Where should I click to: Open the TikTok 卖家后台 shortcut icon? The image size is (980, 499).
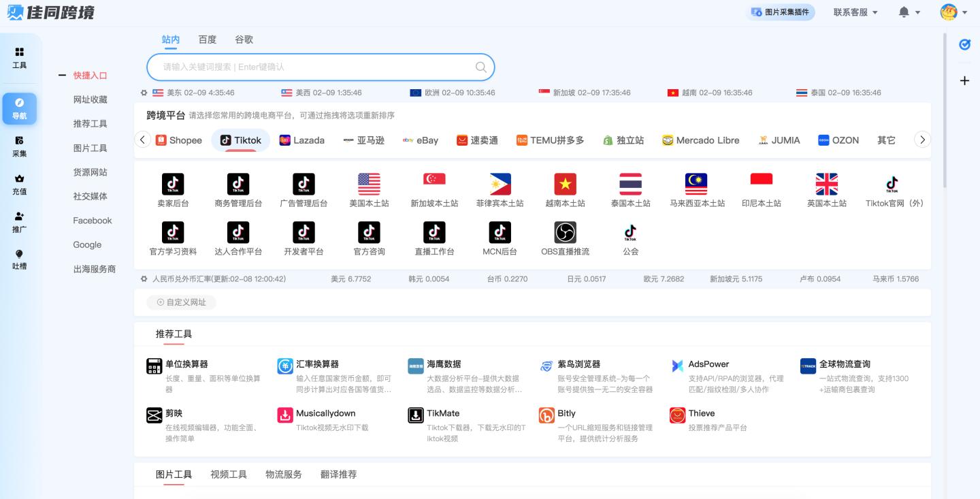coord(172,184)
